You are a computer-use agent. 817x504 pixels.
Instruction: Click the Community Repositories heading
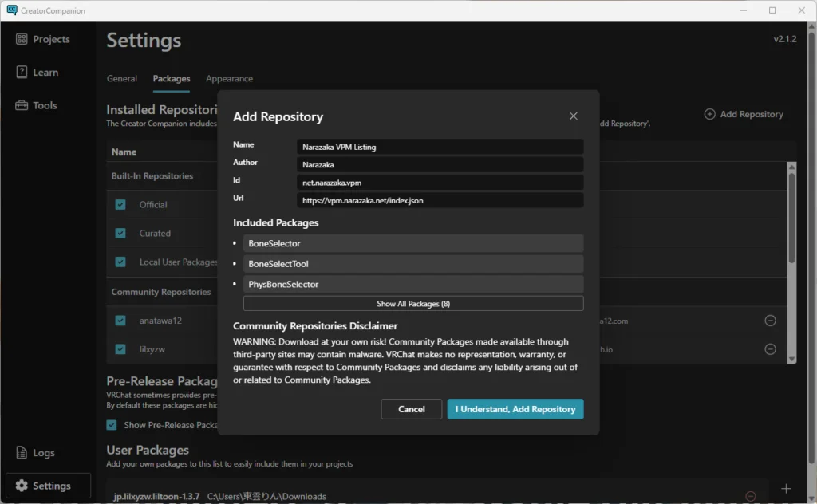coord(161,292)
